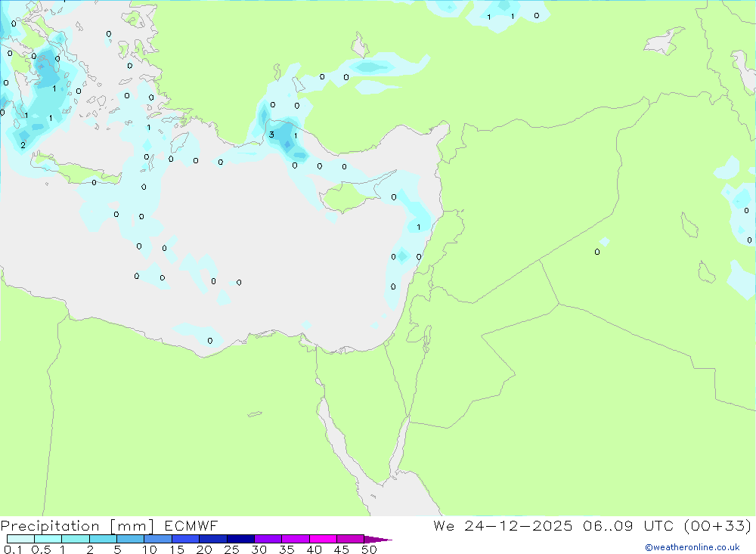Click the legend label '50'

click(369, 549)
